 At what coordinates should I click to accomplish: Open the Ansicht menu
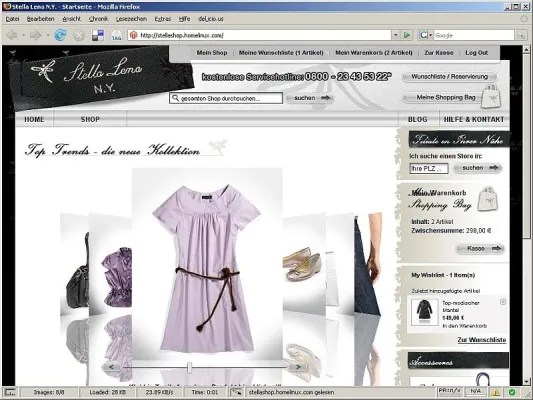[x=72, y=19]
